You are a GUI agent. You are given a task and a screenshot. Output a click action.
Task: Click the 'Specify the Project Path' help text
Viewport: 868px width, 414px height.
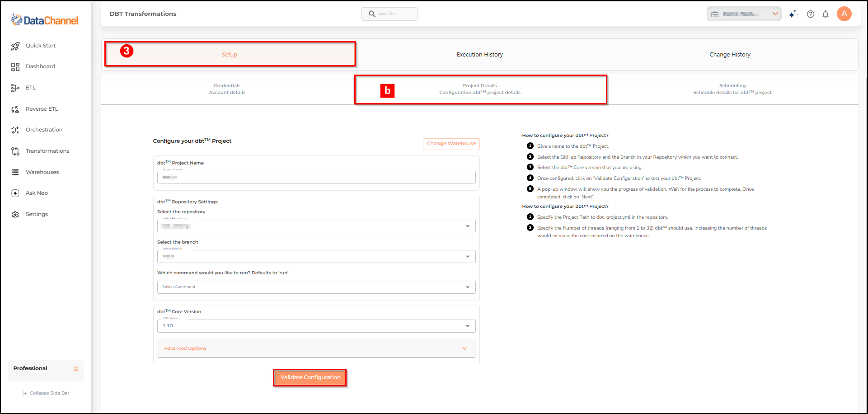point(602,217)
